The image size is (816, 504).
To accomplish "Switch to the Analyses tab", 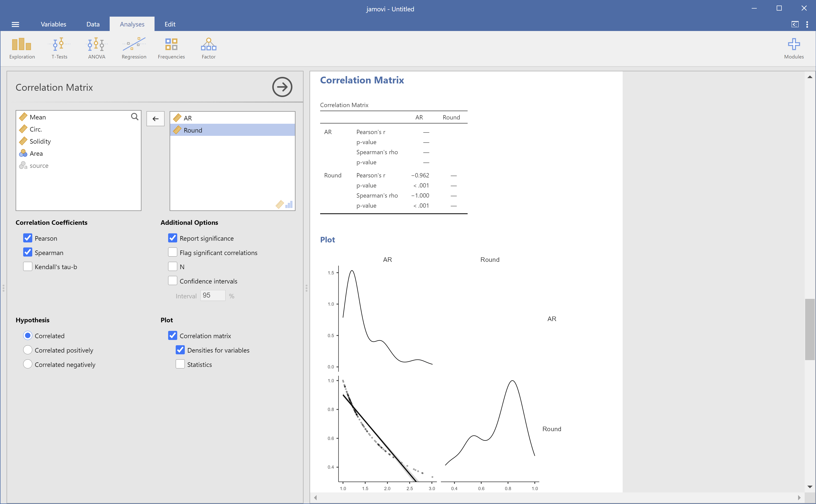I will point(132,24).
